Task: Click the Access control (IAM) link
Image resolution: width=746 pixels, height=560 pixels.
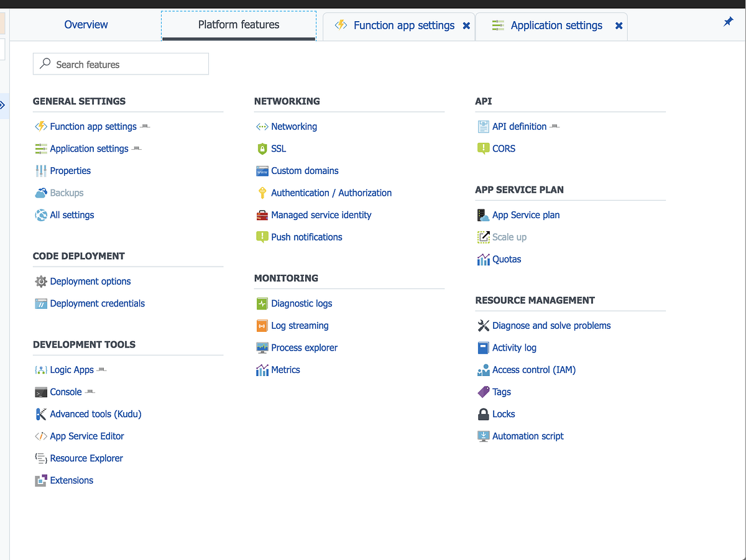Action: click(533, 369)
